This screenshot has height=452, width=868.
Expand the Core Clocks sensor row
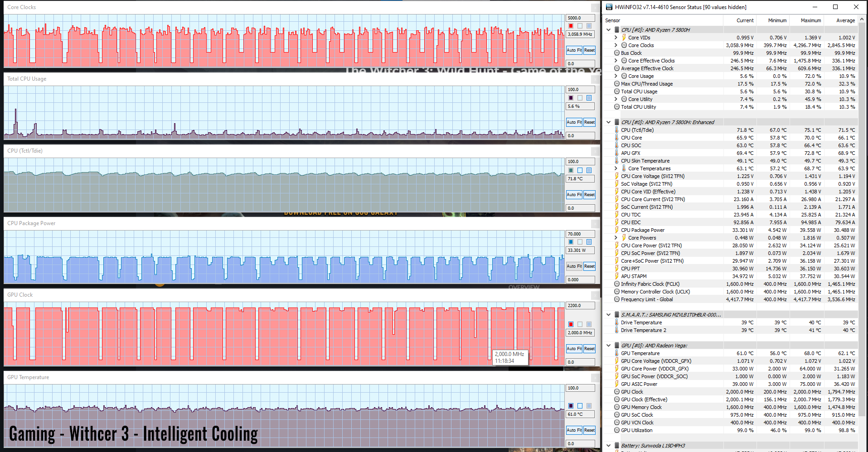coord(616,45)
